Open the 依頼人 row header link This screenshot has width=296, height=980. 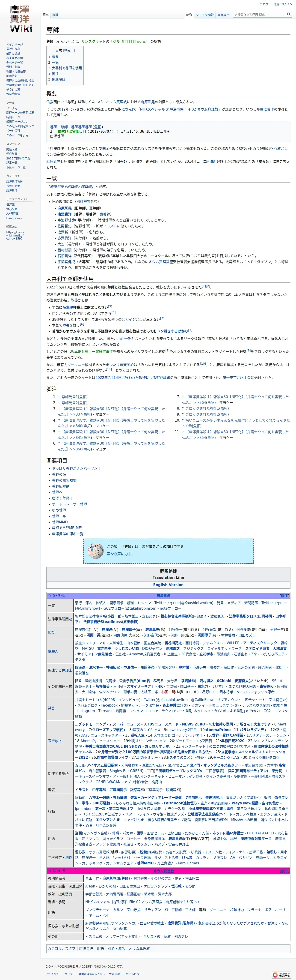pos(53,651)
